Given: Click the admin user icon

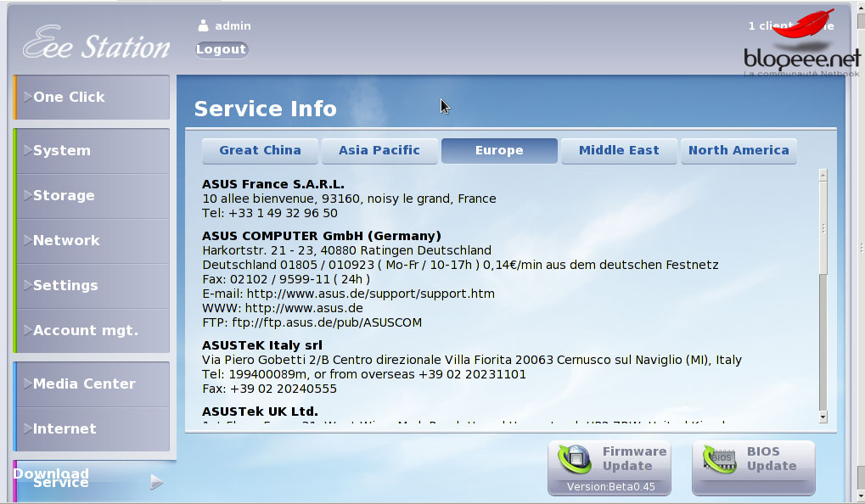Looking at the screenshot, I should 203,25.
